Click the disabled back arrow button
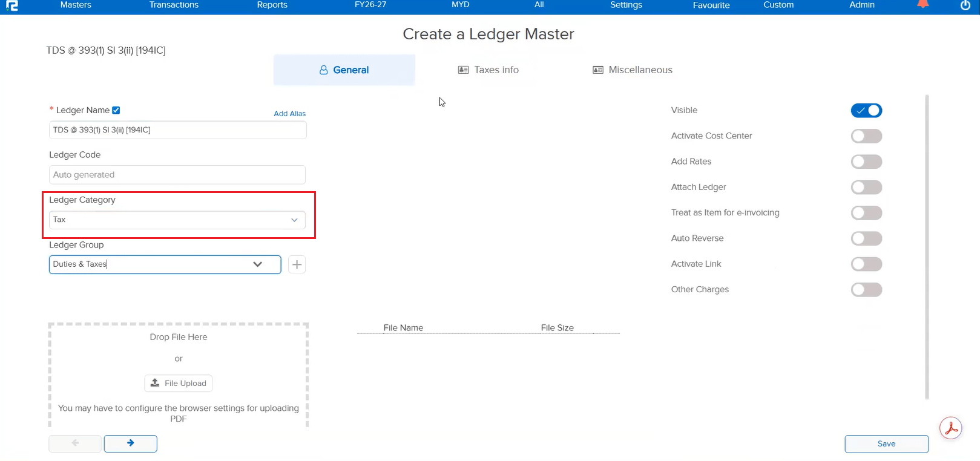The width and height of the screenshot is (980, 461). pos(75,443)
